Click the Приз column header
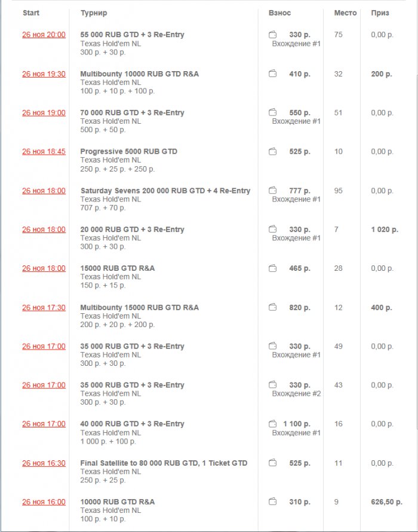Viewport: 418px width, 532px height. (380, 13)
